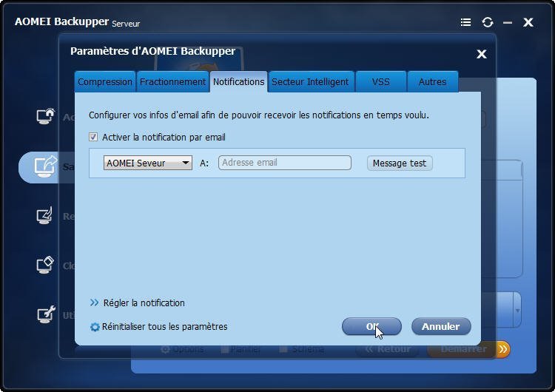Click the Message test button

point(400,163)
